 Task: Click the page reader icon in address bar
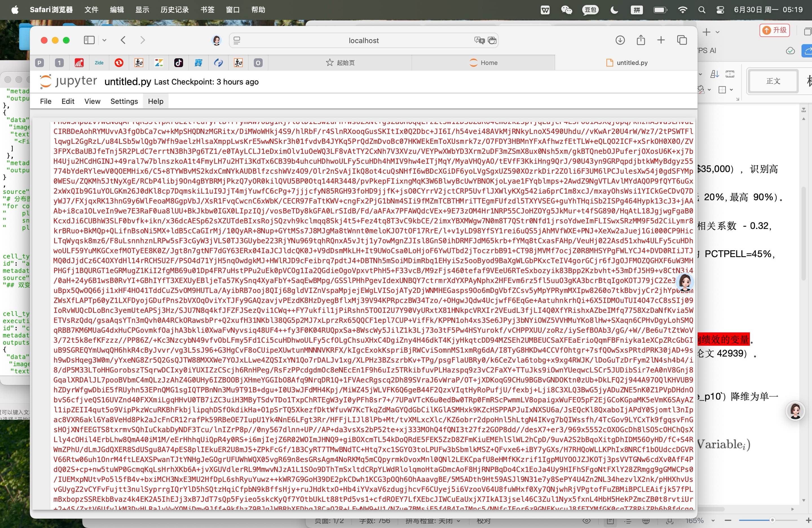pyautogui.click(x=237, y=40)
